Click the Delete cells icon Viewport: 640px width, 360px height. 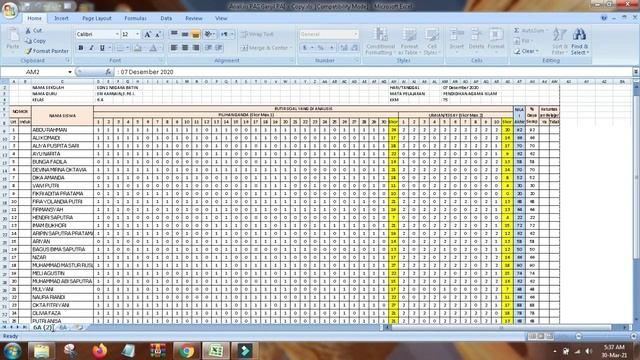coord(476,34)
